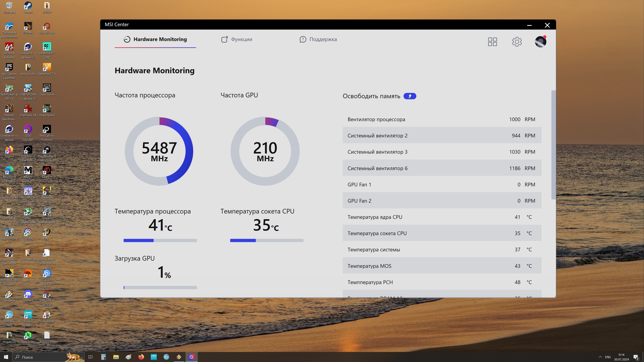Open the MSI Center grid view icon
Screen dimensions: 644x362
[492, 42]
